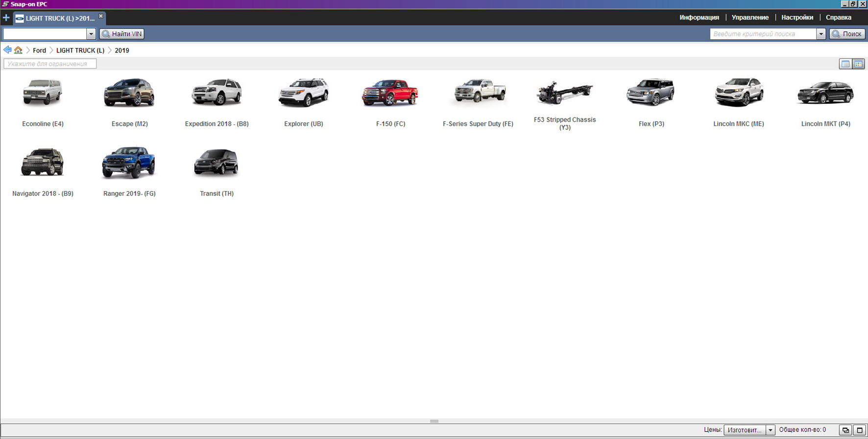Open the Transit (TH) vehicle
The height and width of the screenshot is (439, 868).
pyautogui.click(x=217, y=171)
